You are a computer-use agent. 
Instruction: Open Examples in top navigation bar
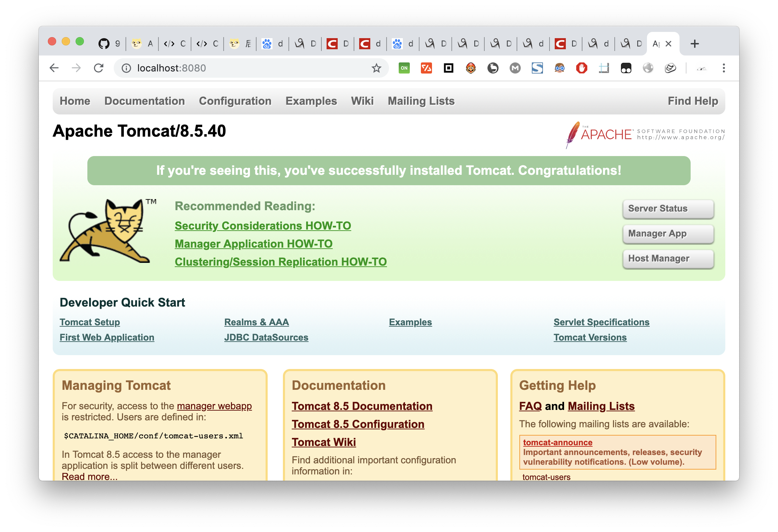coord(311,101)
